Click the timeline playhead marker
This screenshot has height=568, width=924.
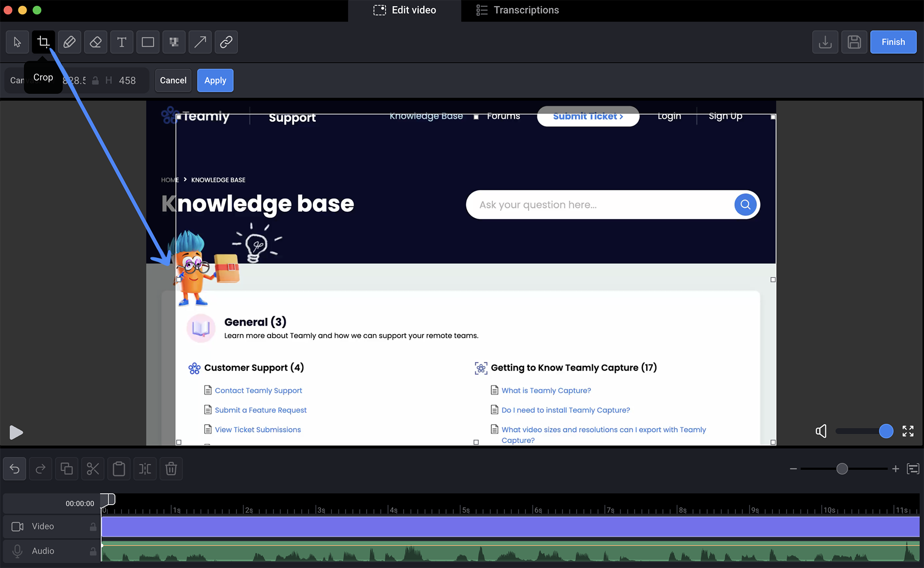(x=108, y=499)
